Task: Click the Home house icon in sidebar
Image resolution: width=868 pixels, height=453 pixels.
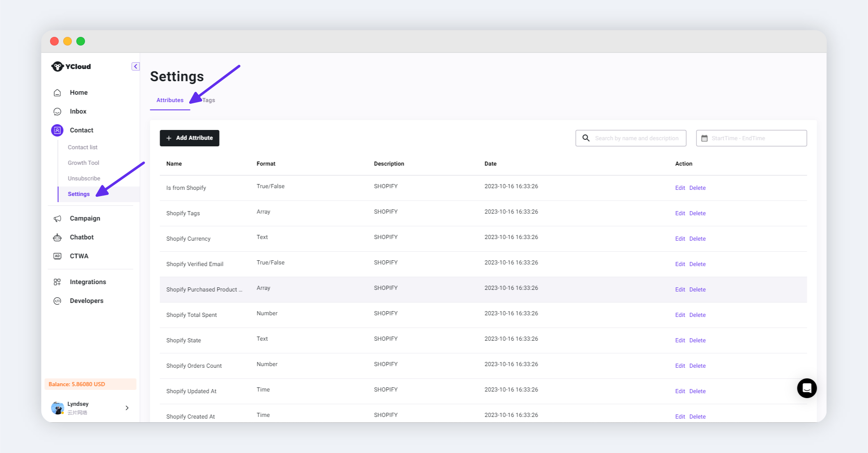Action: point(57,93)
